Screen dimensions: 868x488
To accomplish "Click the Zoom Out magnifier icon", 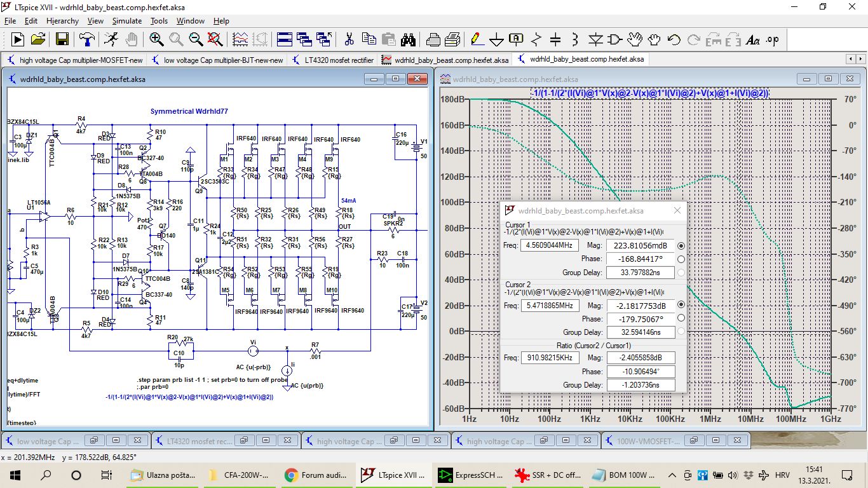I will [196, 39].
